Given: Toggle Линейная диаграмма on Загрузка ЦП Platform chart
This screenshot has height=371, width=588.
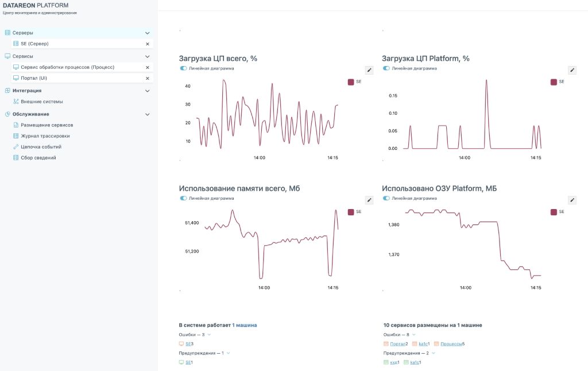Looking at the screenshot, I should pyautogui.click(x=386, y=68).
